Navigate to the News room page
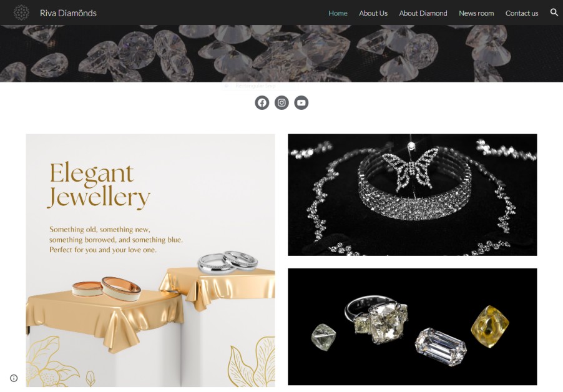563x392 pixels. coord(476,13)
